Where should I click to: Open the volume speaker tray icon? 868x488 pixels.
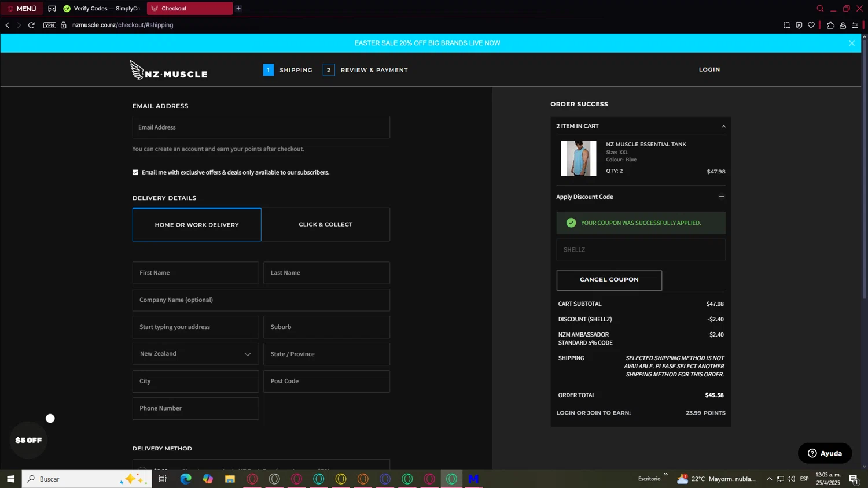(x=791, y=479)
